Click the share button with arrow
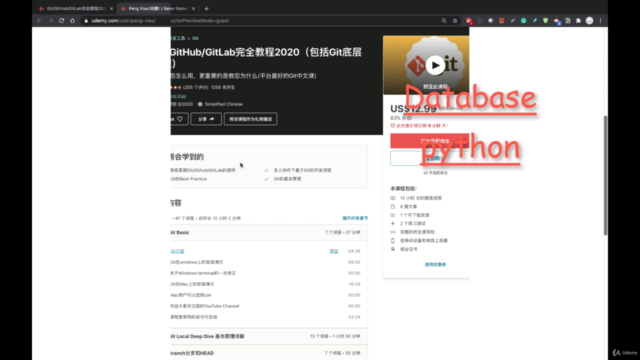The height and width of the screenshot is (360, 640). coord(206,119)
